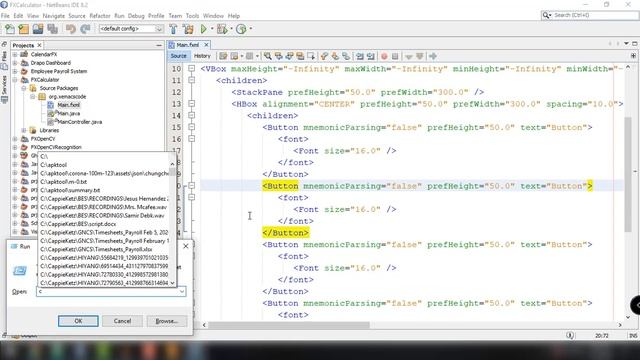The width and height of the screenshot is (640, 360).
Task: Collapse the fold marker at line 13
Action: tap(191, 104)
